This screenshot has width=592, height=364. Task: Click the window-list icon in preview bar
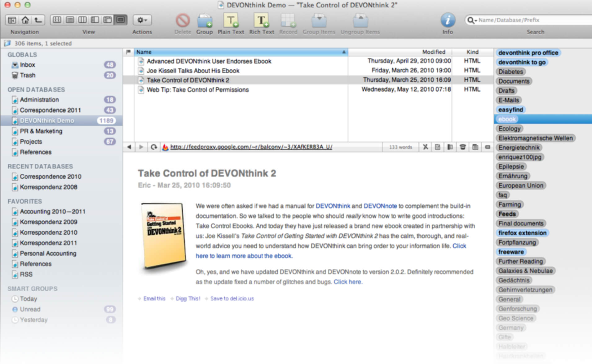coord(475,147)
